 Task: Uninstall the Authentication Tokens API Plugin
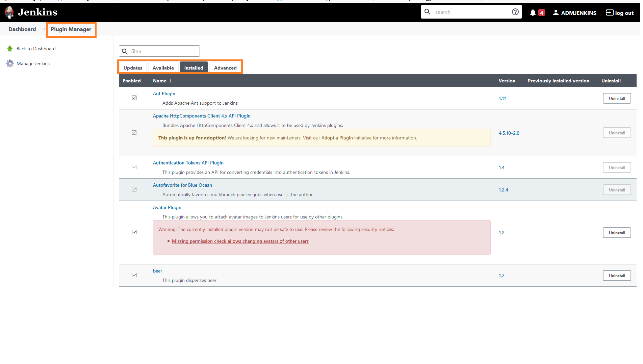tap(617, 167)
